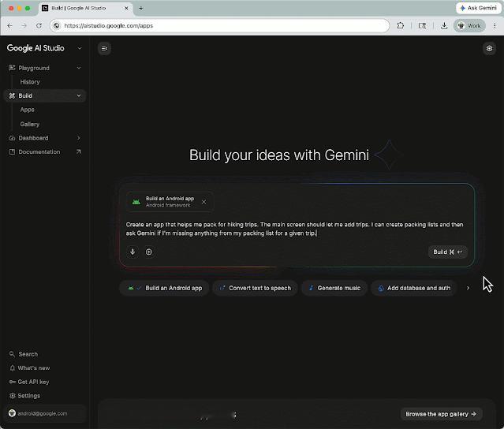The height and width of the screenshot is (429, 504).
Task: Click the Ask Gemini button
Action: [x=479, y=8]
